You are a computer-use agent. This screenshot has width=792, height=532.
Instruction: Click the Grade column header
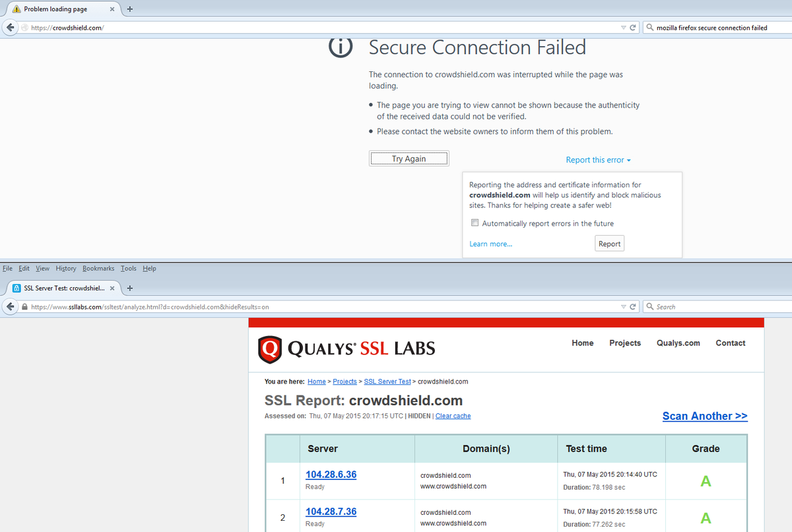(706, 449)
